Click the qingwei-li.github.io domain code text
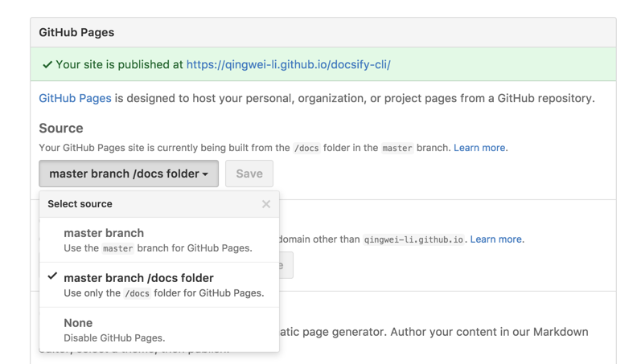Image resolution: width=637 pixels, height=364 pixels. click(413, 239)
